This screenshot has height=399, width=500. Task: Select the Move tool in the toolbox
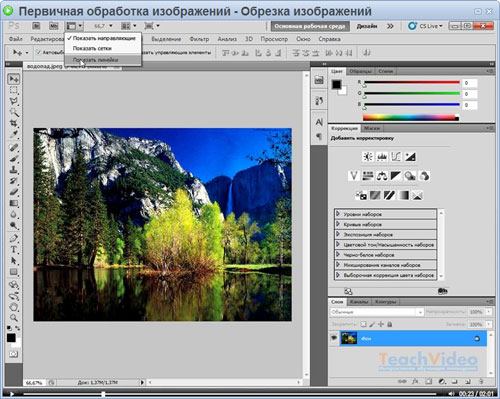14,79
